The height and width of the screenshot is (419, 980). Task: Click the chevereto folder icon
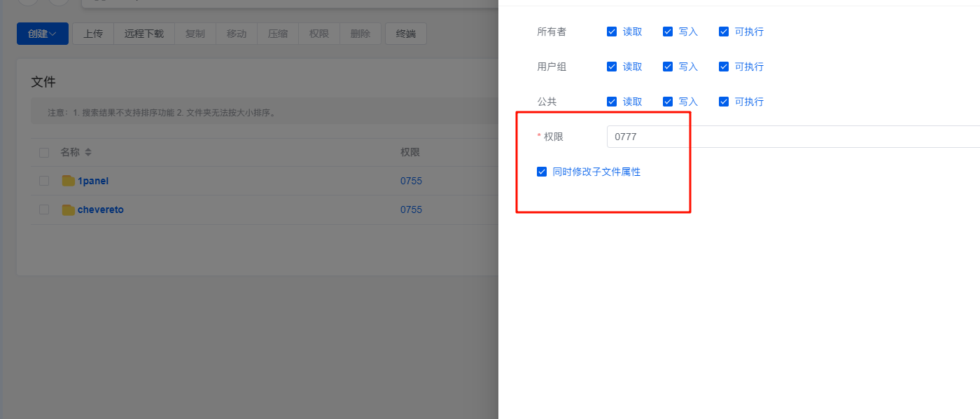pos(68,209)
